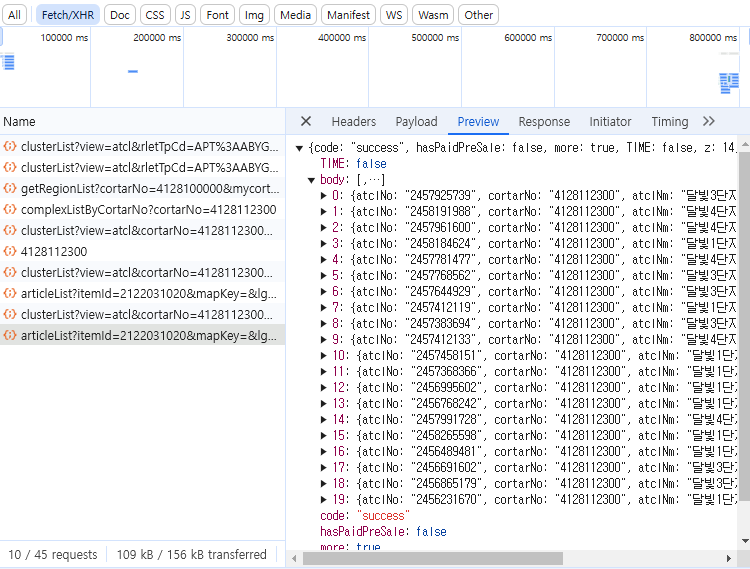Expand body item 19 atclNo 2456231670
750x569 pixels.
(x=324, y=500)
